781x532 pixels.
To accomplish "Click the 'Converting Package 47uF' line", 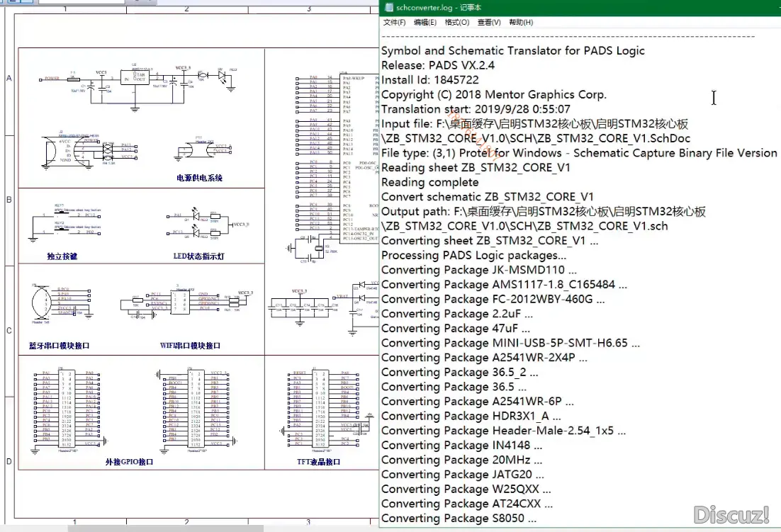I will click(x=455, y=329).
